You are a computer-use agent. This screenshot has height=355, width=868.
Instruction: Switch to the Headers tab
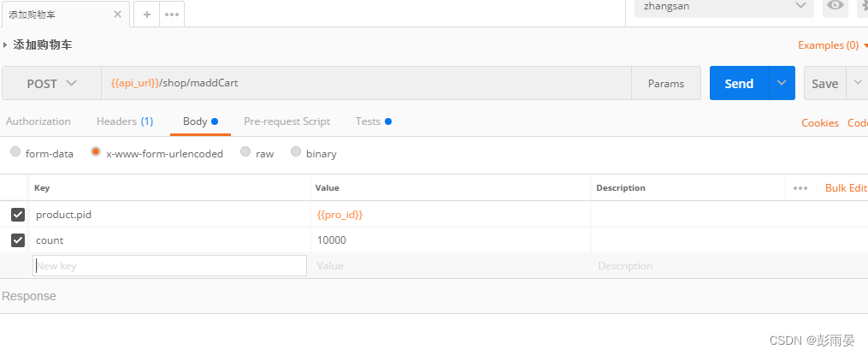[x=124, y=121]
